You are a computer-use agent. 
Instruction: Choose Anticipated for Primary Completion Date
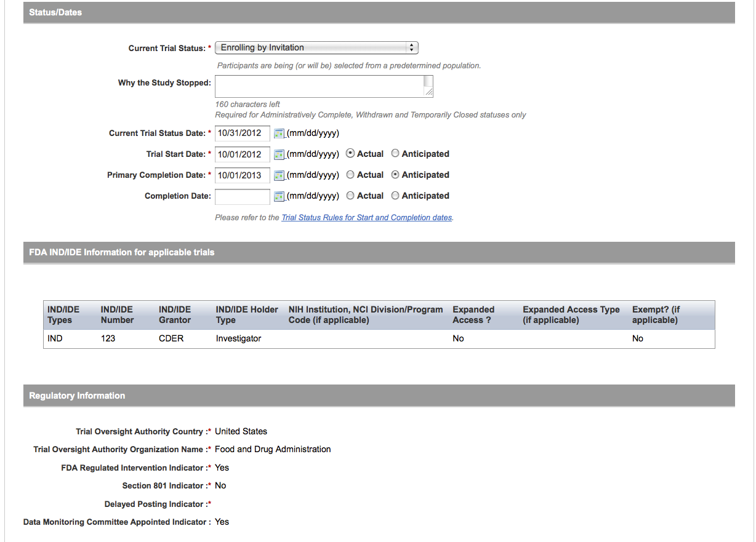395,175
